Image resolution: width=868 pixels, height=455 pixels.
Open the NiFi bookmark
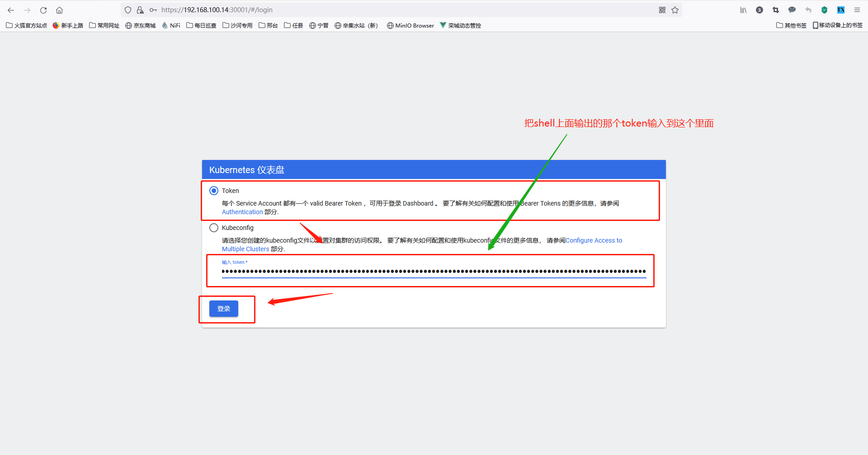click(x=171, y=25)
